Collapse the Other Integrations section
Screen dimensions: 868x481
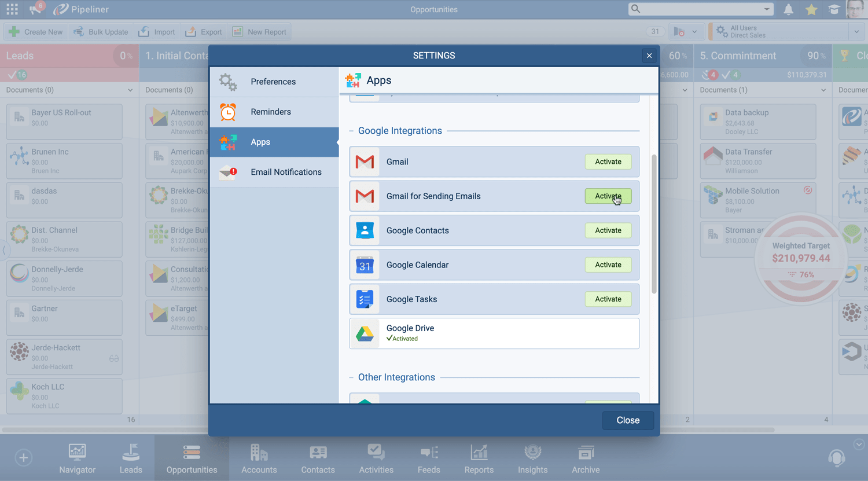[x=351, y=377]
